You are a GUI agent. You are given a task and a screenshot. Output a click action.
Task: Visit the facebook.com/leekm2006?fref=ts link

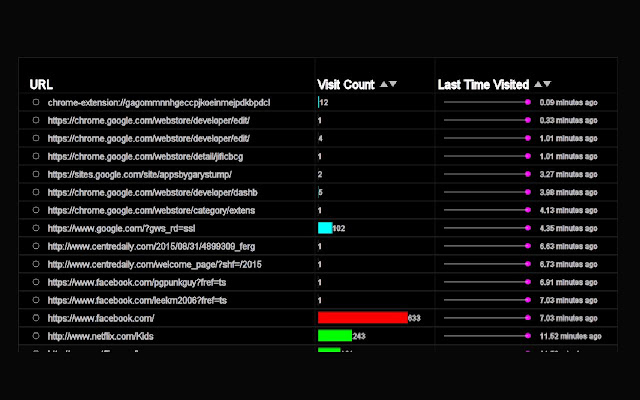[137, 300]
